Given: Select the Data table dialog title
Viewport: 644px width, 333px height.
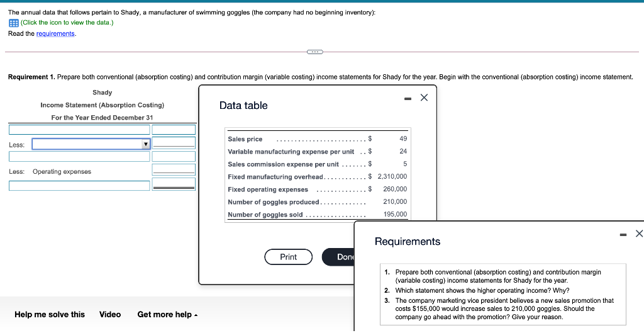Looking at the screenshot, I should [243, 106].
